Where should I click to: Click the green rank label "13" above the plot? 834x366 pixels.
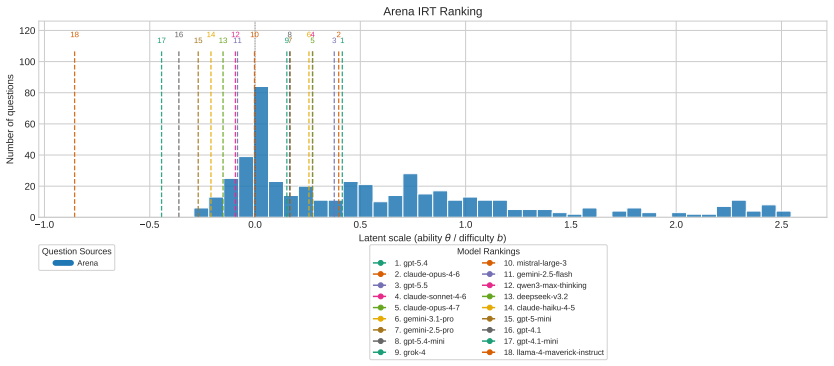pyautogui.click(x=223, y=40)
